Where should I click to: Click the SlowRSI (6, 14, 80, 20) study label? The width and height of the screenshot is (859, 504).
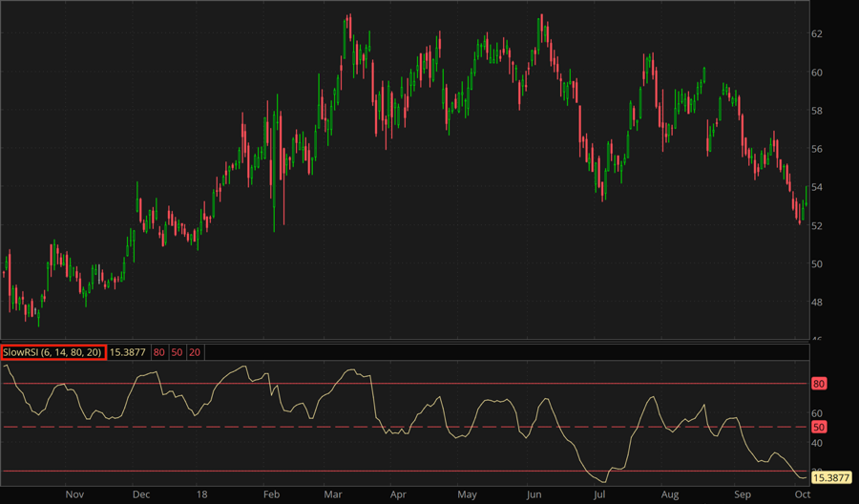coord(52,352)
